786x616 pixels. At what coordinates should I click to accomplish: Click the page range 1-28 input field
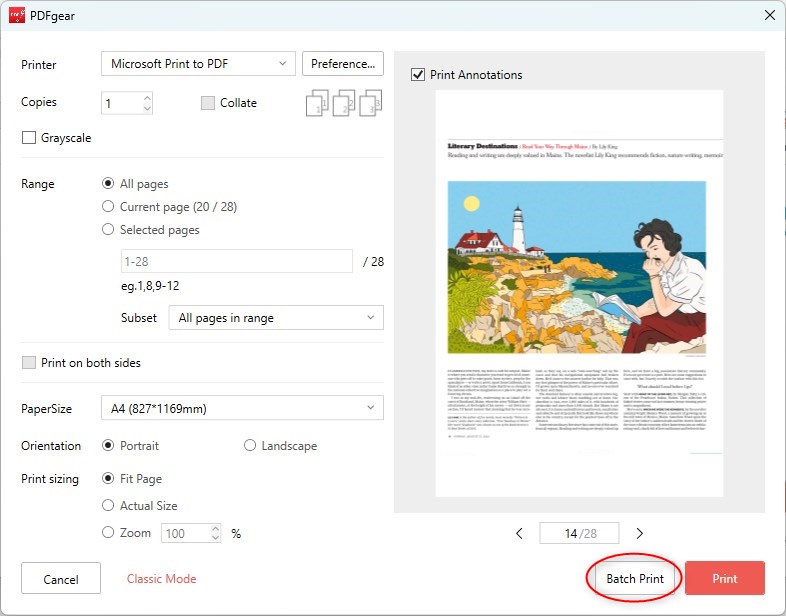(237, 262)
